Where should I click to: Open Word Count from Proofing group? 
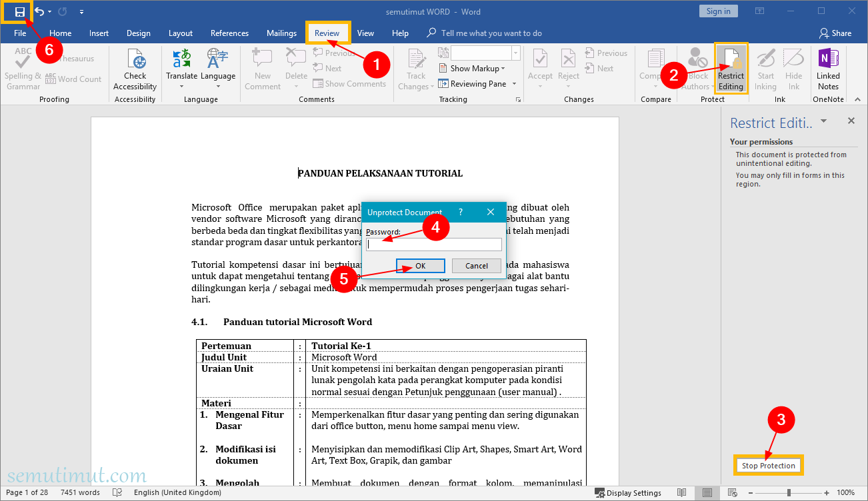[73, 79]
